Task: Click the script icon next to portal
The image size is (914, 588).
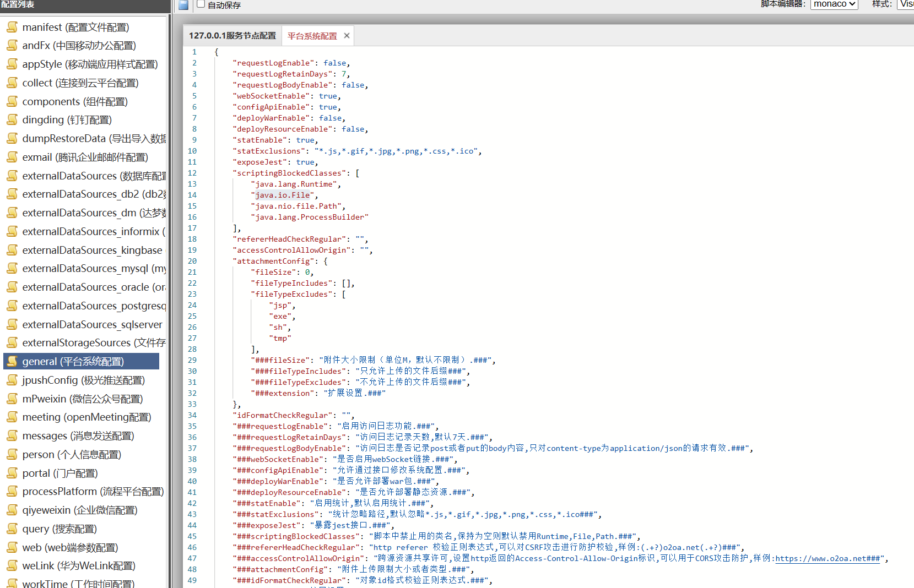Action: tap(12, 473)
